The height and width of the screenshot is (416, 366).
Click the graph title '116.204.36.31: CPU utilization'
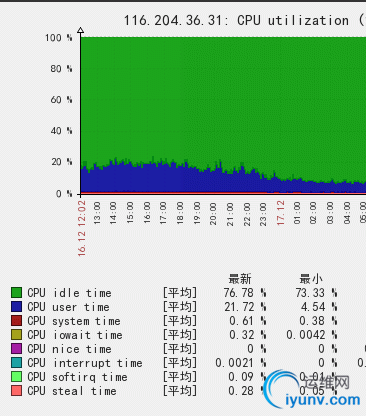click(236, 21)
